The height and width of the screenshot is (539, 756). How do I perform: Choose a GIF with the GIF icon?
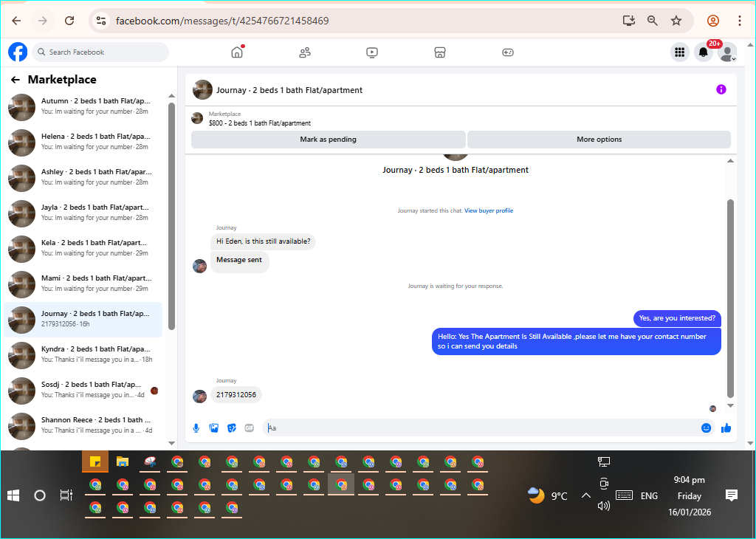point(250,428)
